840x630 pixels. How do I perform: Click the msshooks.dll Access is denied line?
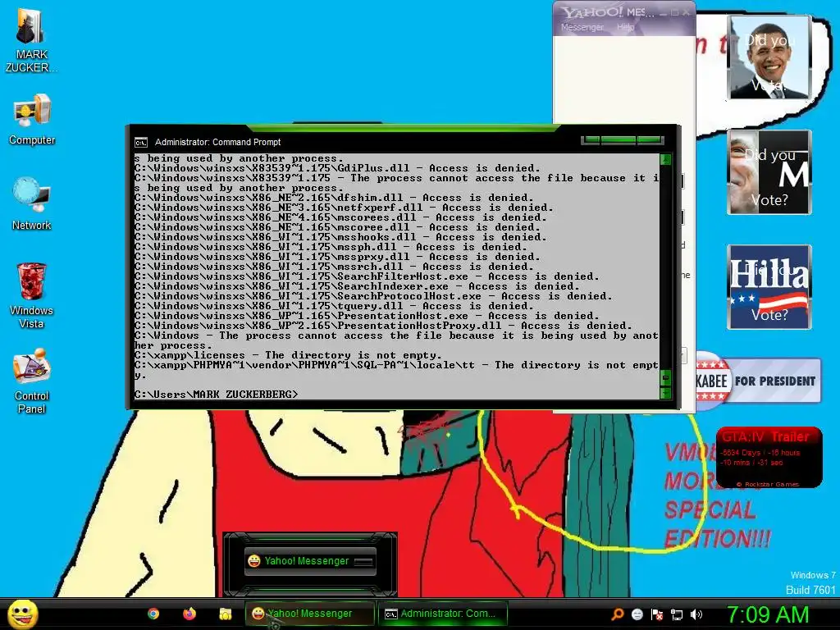click(340, 237)
